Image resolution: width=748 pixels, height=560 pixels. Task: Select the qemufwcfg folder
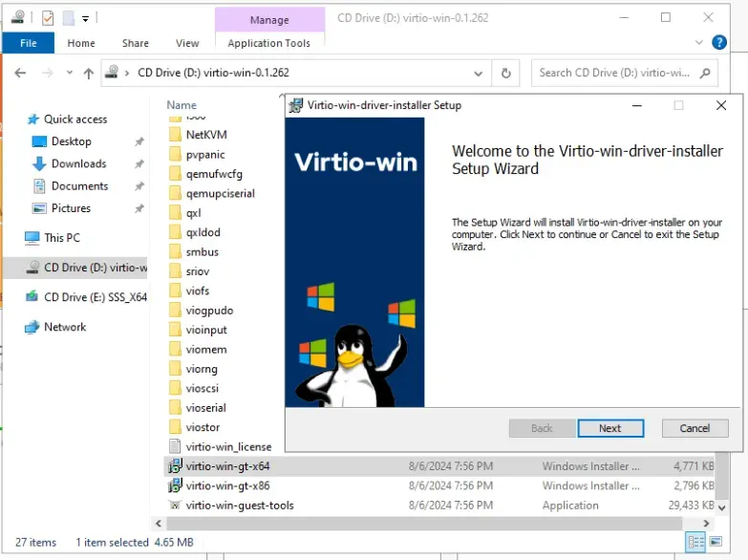tap(214, 174)
